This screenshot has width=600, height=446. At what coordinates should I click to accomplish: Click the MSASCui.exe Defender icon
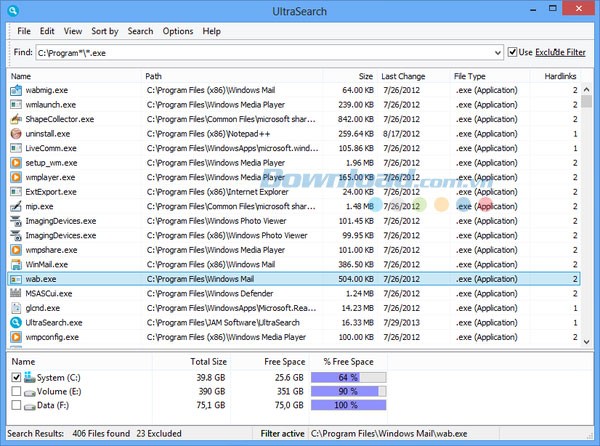[x=16, y=294]
